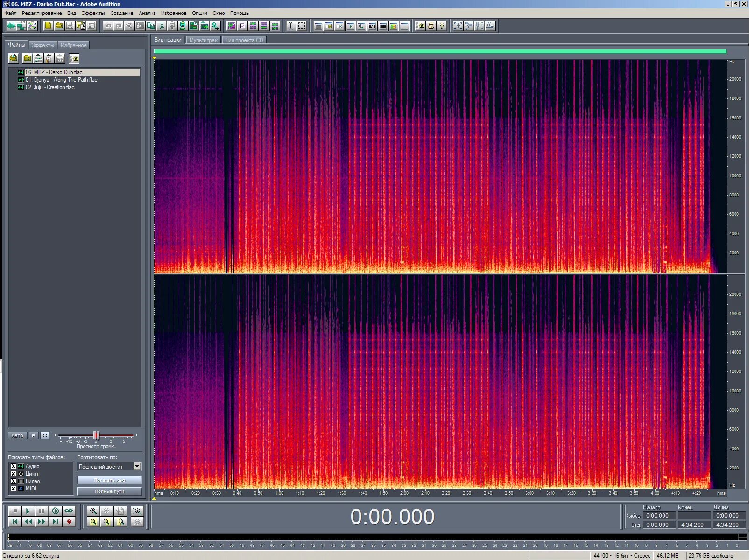The image size is (749, 560).
Task: Close the selected file in the Files panel
Action: 28,58
